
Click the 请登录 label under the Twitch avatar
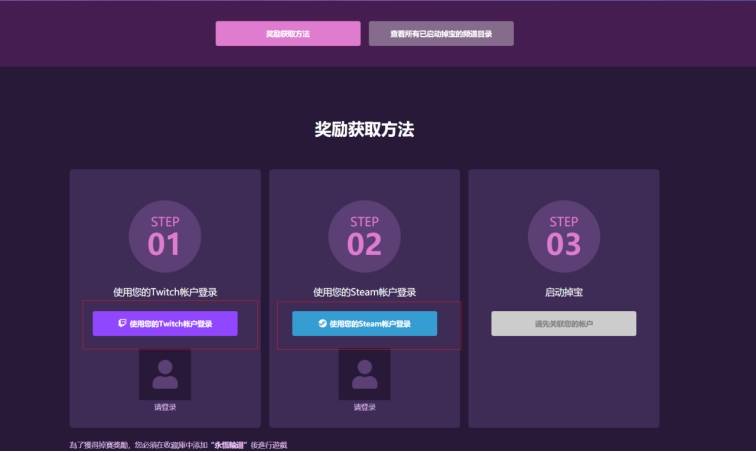coord(165,407)
